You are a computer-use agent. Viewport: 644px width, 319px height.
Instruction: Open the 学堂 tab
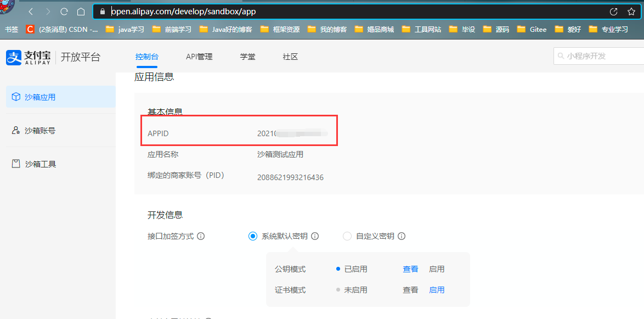[247, 57]
